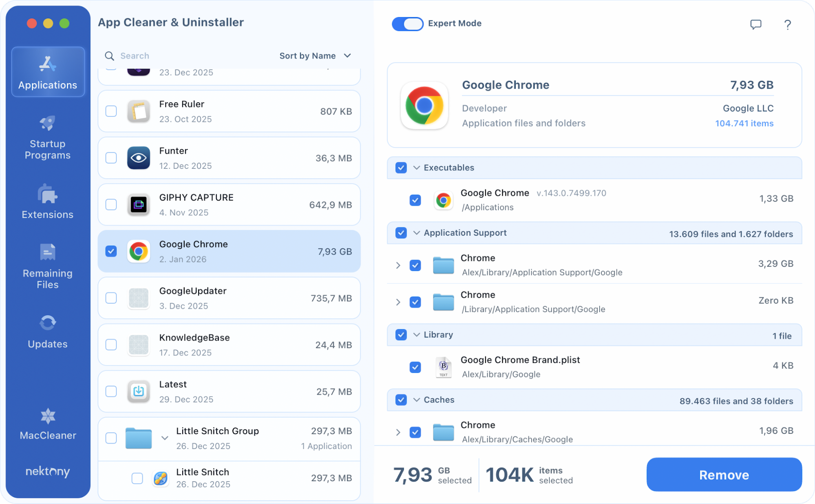Viewport: 815px width, 504px height.
Task: Uncheck the Caches section checkbox
Action: [x=401, y=400]
